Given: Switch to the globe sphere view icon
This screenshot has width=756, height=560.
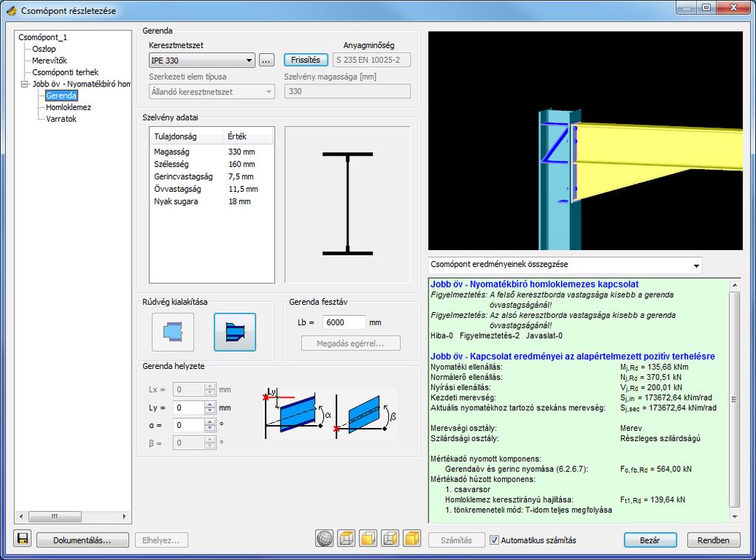Looking at the screenshot, I should click(325, 539).
